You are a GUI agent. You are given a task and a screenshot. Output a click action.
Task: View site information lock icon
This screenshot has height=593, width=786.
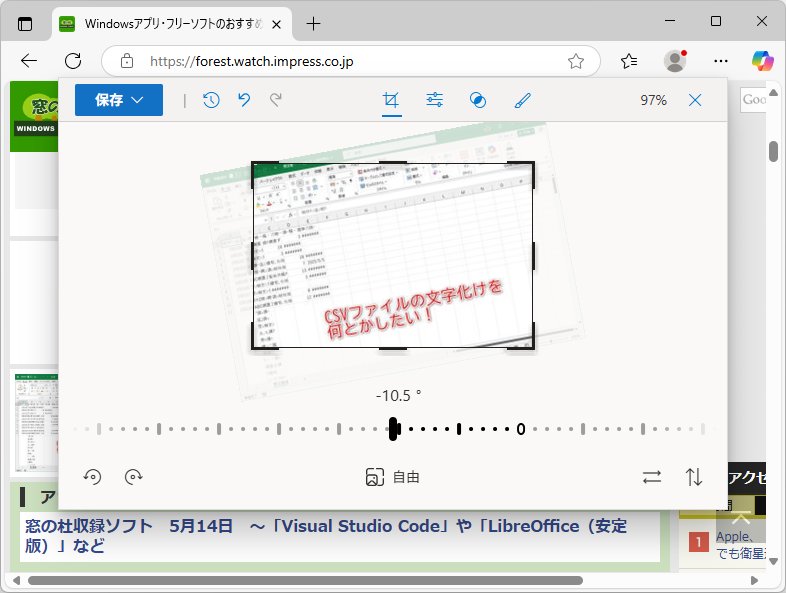click(x=127, y=61)
